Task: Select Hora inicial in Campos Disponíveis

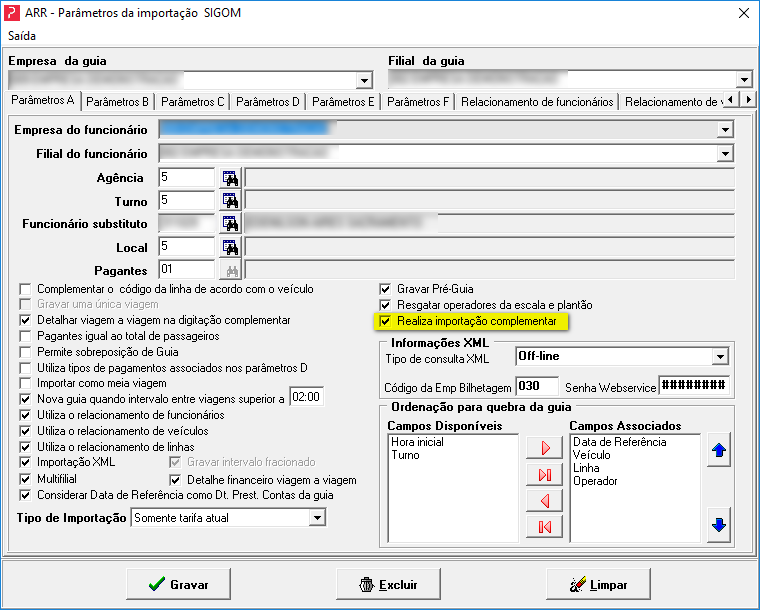Action: [417, 442]
